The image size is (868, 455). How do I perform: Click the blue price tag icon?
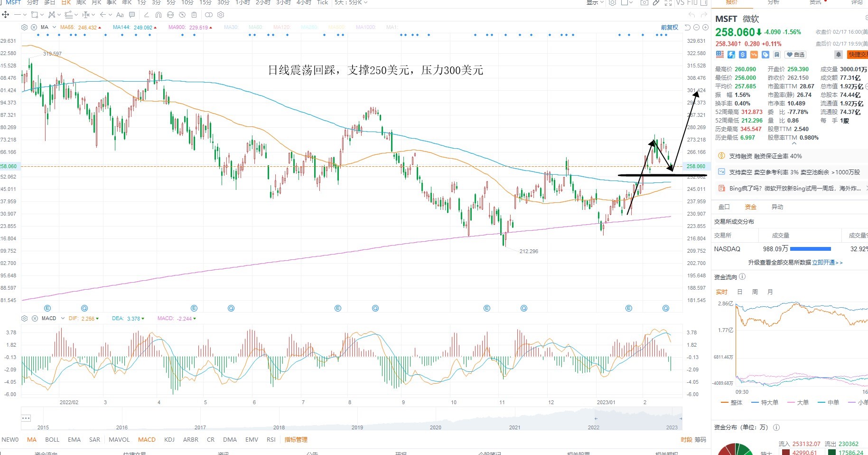pyautogui.click(x=765, y=55)
